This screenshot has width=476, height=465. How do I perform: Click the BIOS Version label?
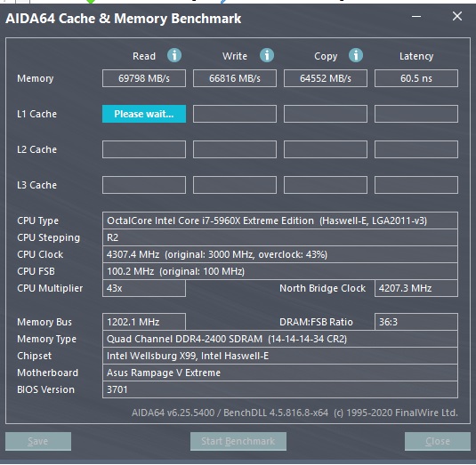click(x=45, y=389)
